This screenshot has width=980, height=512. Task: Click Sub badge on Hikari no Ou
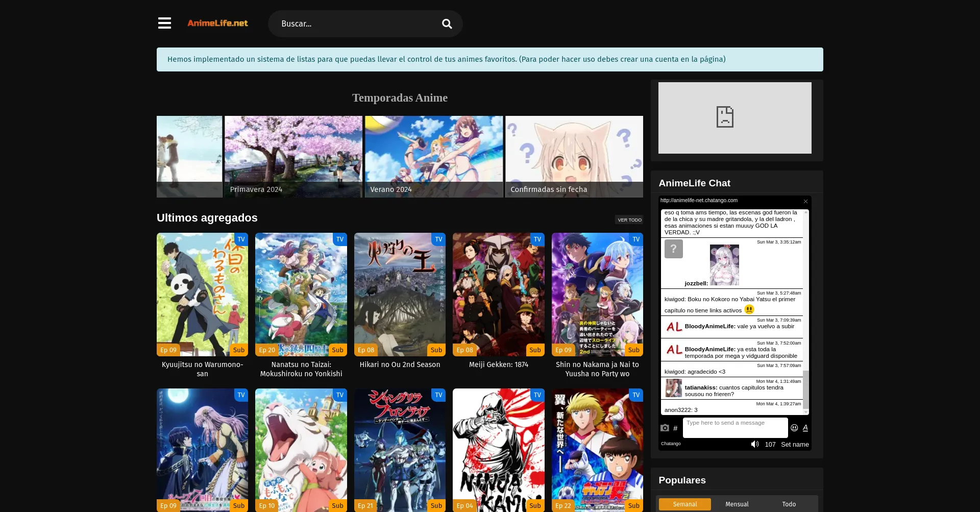coord(436,350)
